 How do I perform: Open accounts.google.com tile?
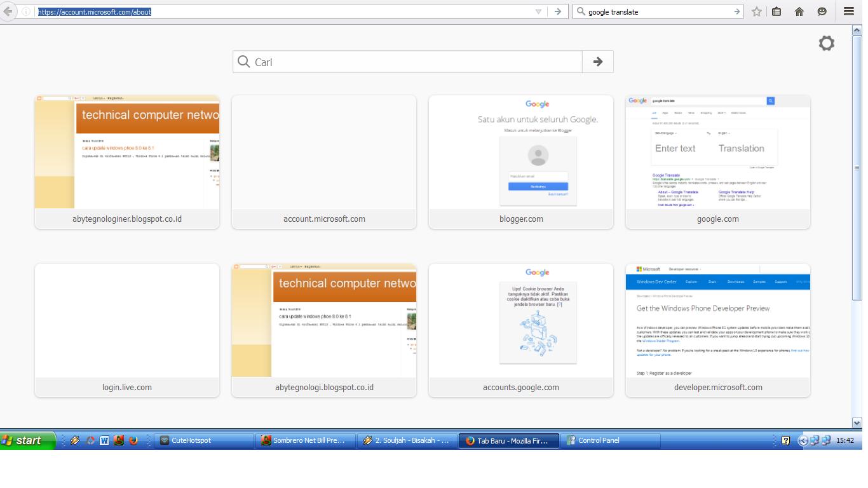[521, 330]
